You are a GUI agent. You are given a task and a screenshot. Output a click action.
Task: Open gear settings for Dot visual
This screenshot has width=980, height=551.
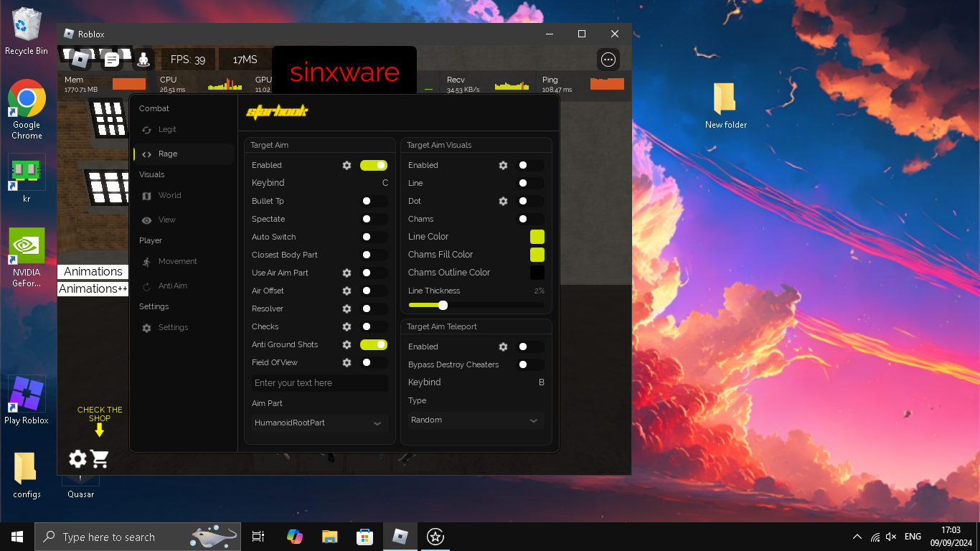(x=503, y=201)
